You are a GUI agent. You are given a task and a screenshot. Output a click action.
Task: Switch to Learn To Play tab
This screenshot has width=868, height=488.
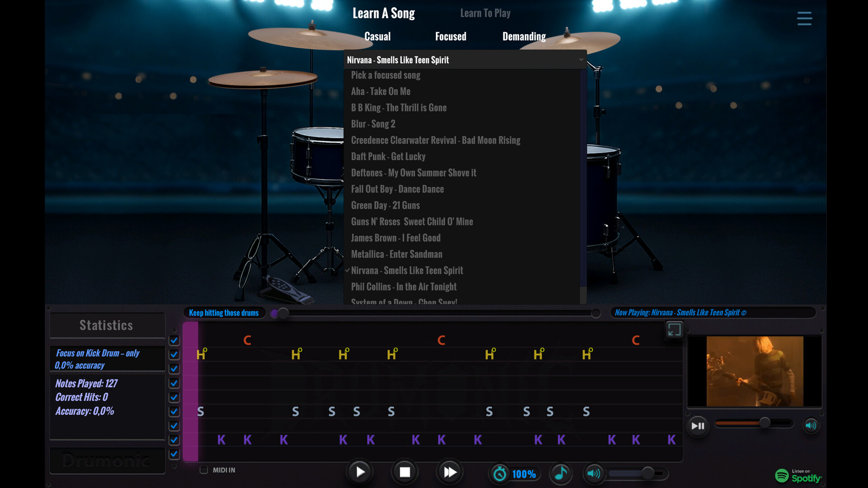point(485,13)
